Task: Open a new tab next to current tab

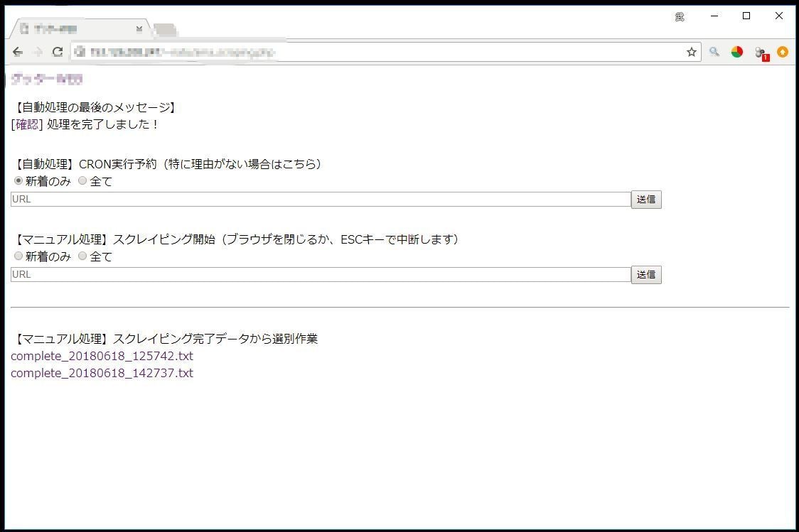Action: [x=165, y=30]
